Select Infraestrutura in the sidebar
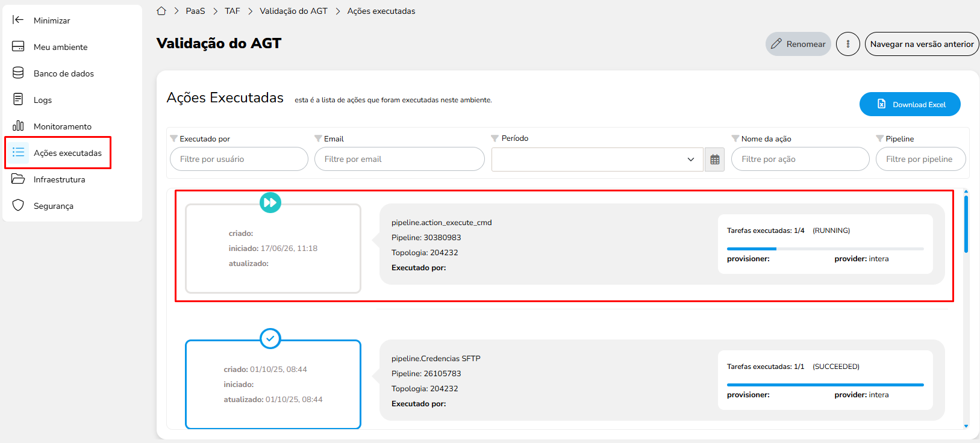This screenshot has width=980, height=443. [59, 179]
